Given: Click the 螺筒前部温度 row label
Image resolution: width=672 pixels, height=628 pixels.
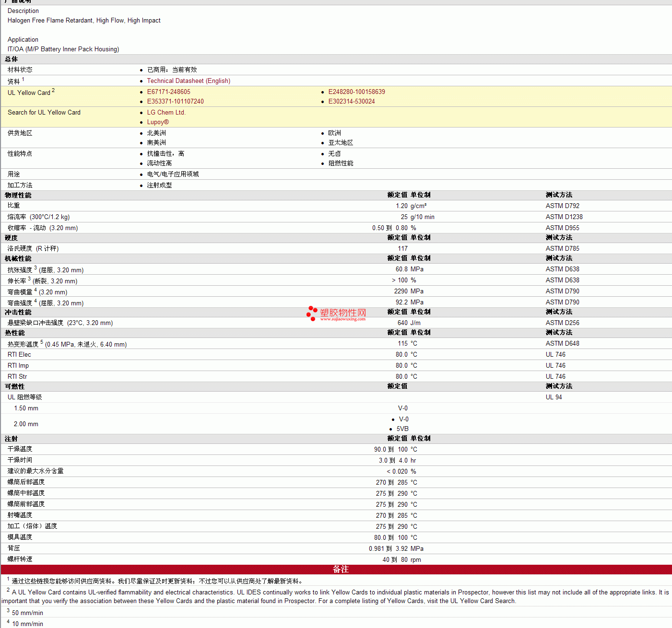Looking at the screenshot, I should pyautogui.click(x=26, y=504).
